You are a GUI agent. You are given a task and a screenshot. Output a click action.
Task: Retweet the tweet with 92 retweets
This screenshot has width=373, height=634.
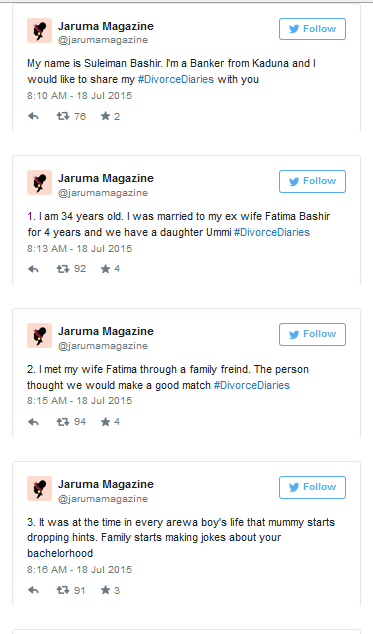click(63, 269)
